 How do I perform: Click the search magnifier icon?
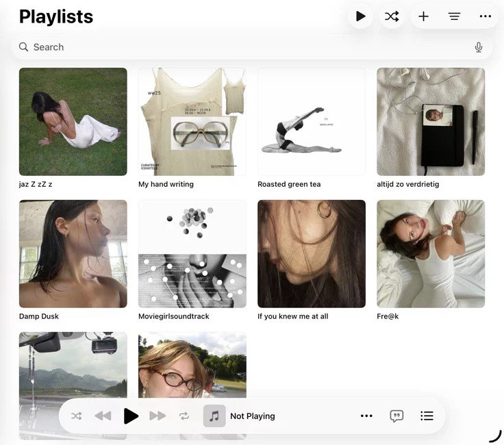tap(23, 47)
